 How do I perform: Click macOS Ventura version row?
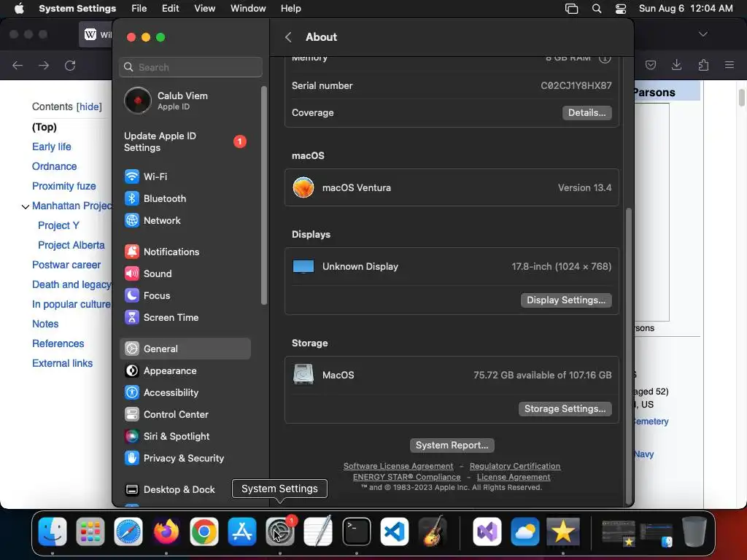tap(452, 187)
